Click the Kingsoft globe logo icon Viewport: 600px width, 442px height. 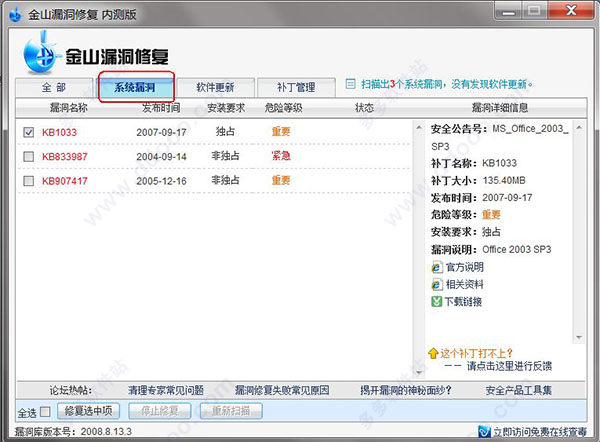[41, 54]
